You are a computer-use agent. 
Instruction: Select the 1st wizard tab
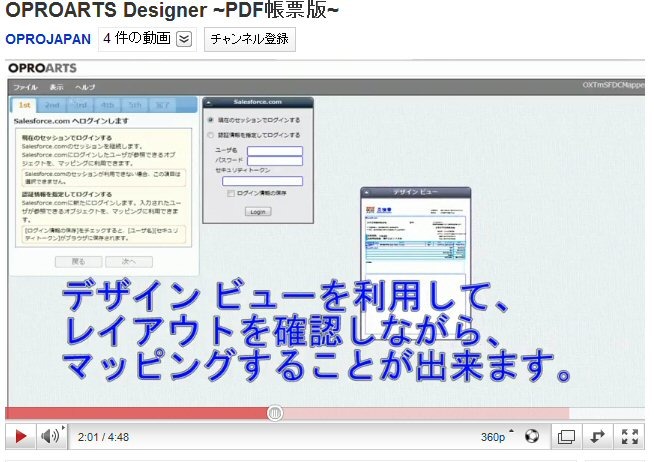coord(24,105)
